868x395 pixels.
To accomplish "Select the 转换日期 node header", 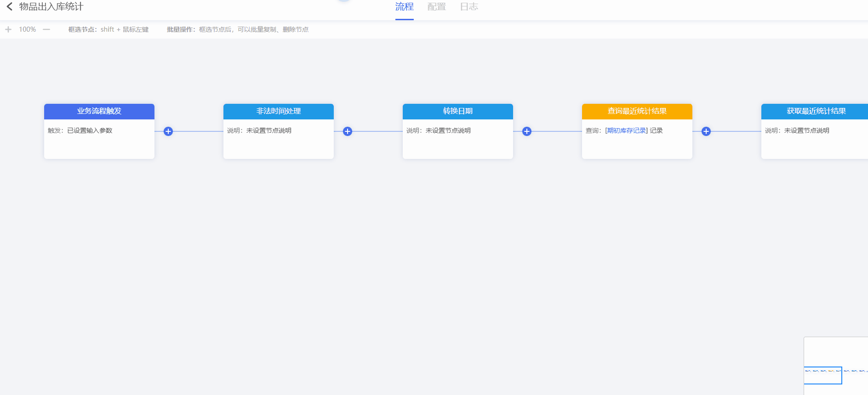I will 458,111.
